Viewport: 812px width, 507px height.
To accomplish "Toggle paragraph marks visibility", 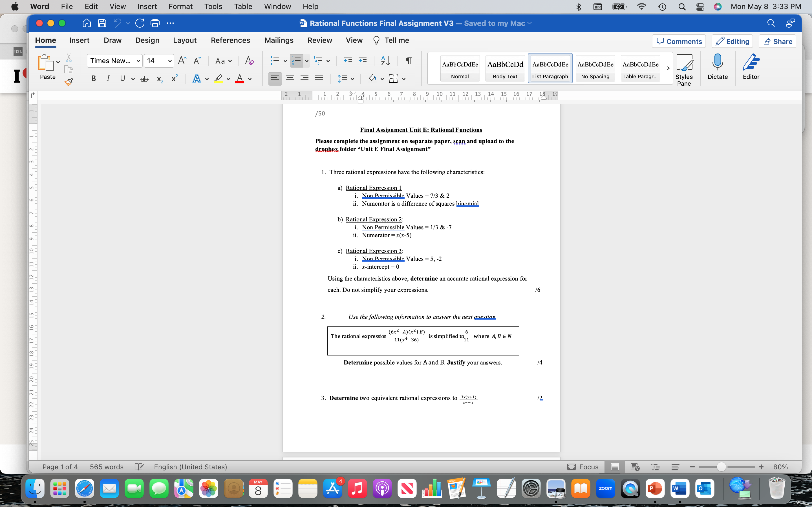I will tap(408, 61).
